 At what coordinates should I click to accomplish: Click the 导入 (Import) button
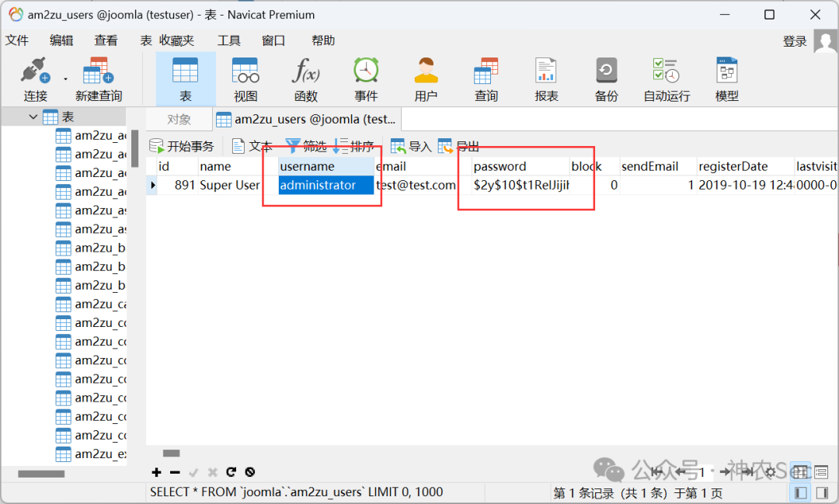411,146
